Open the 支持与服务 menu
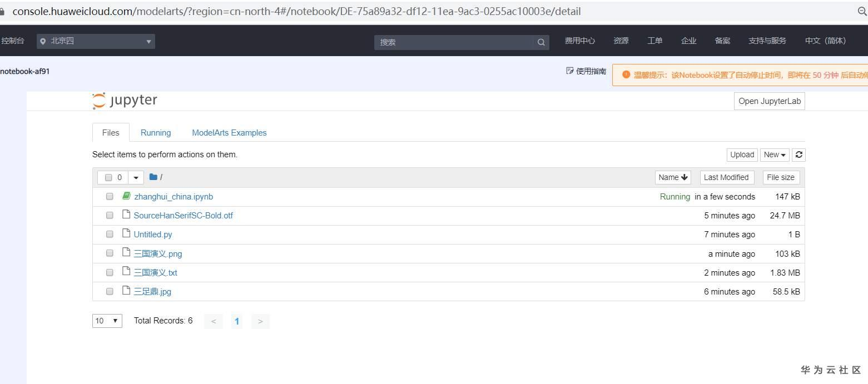Screen dimensions: 868x384 point(767,41)
